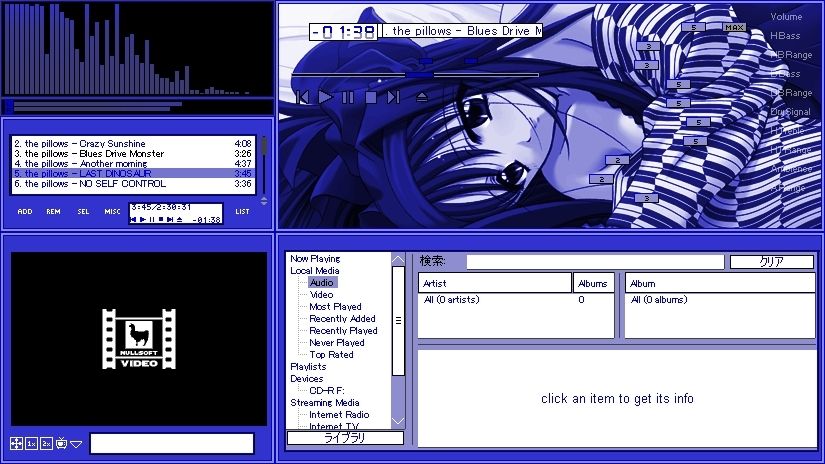This screenshot has height=464, width=825.
Task: Select 'Top Rated' in the library tree
Action: [x=331, y=355]
